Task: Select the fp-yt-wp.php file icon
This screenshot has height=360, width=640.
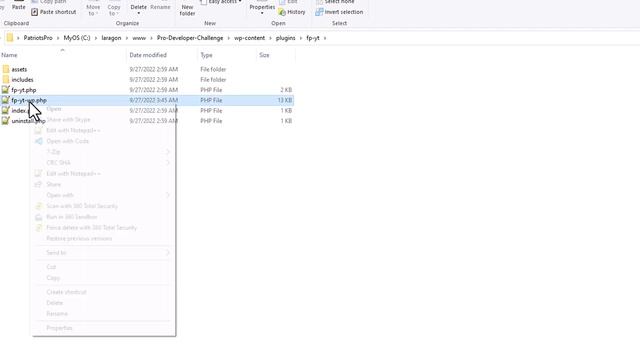Action: click(5, 100)
